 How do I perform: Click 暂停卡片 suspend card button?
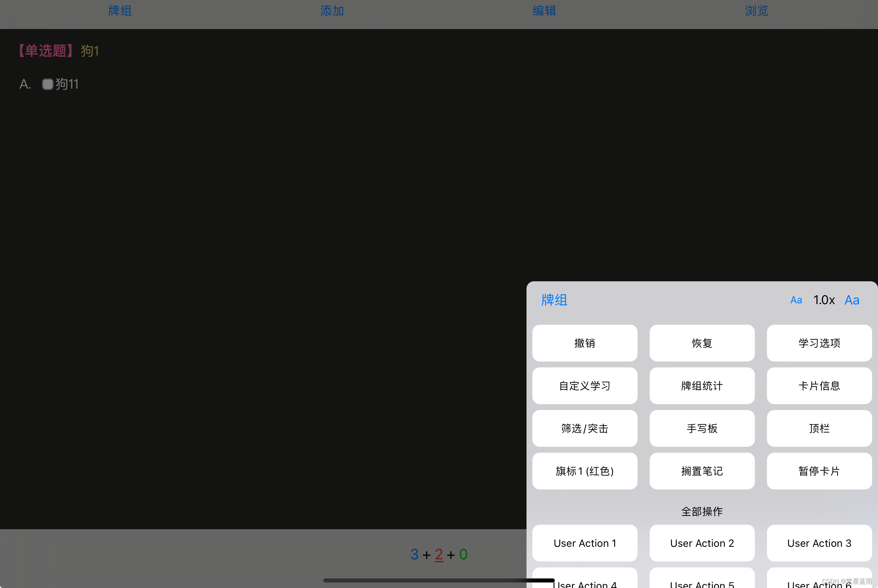(819, 471)
